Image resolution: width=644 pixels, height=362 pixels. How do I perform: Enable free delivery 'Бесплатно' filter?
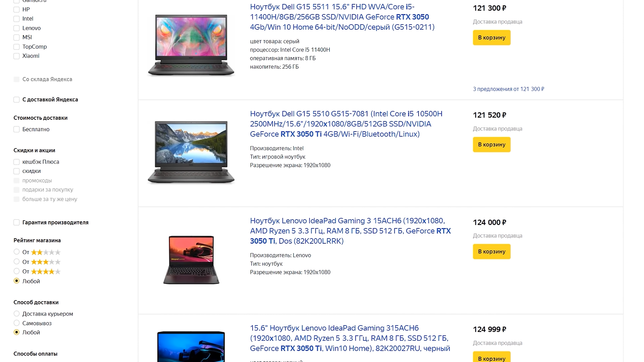17,130
